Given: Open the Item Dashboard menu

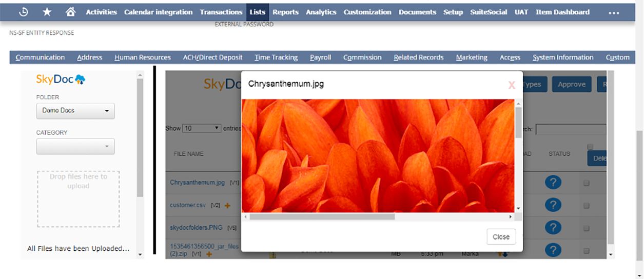Looking at the screenshot, I should [562, 12].
